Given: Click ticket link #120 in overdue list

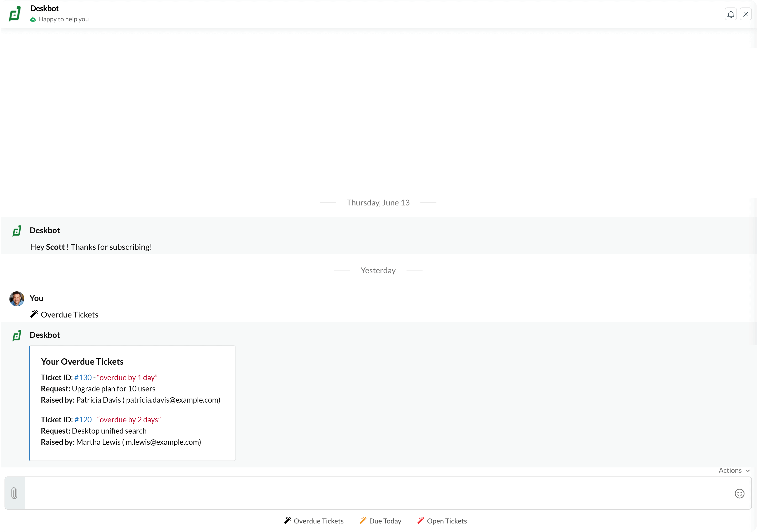Looking at the screenshot, I should [82, 419].
